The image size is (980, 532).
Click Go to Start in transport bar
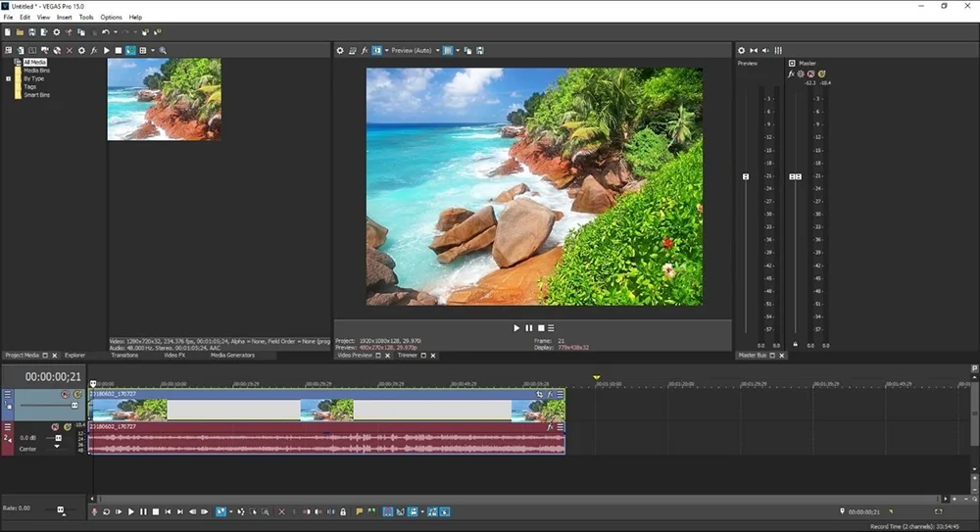click(168, 512)
